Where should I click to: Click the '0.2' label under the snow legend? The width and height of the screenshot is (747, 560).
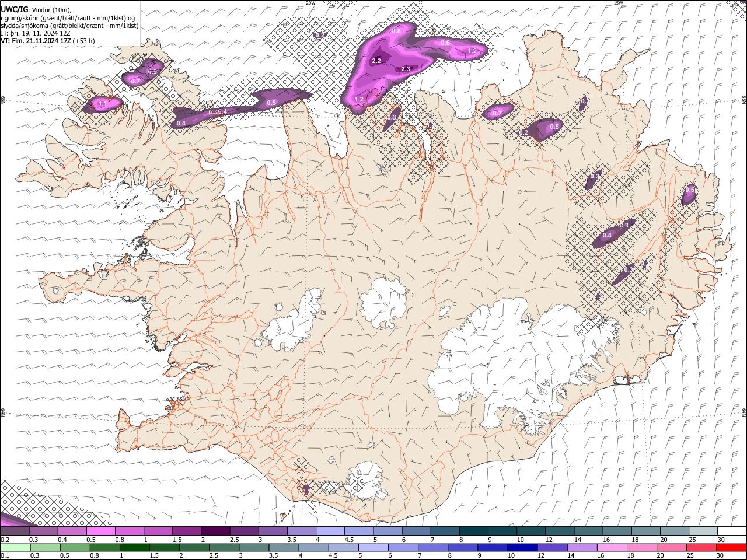point(5,540)
